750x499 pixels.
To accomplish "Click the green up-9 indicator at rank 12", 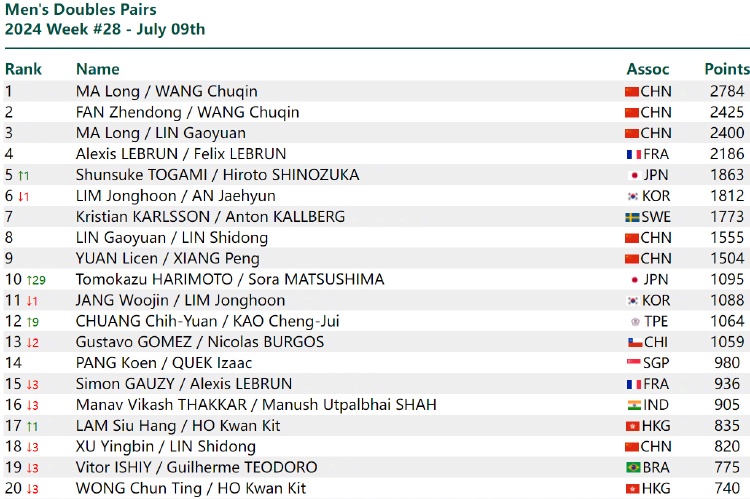I will point(33,322).
